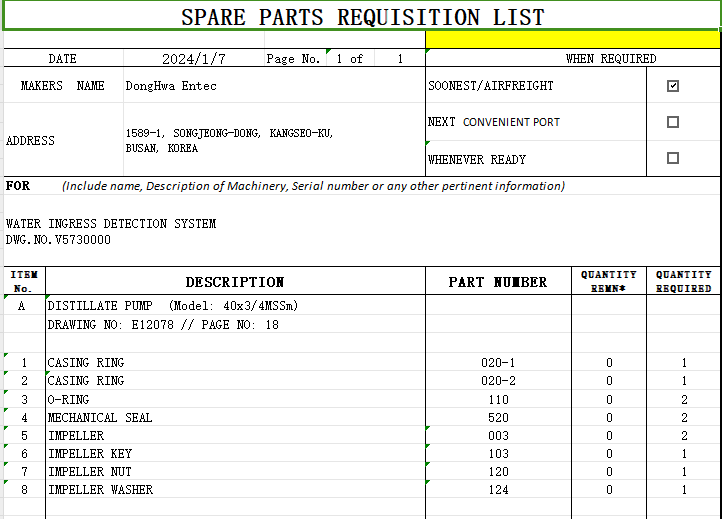Click the IMPELLER WASHER row description
The image size is (722, 519).
click(x=100, y=490)
